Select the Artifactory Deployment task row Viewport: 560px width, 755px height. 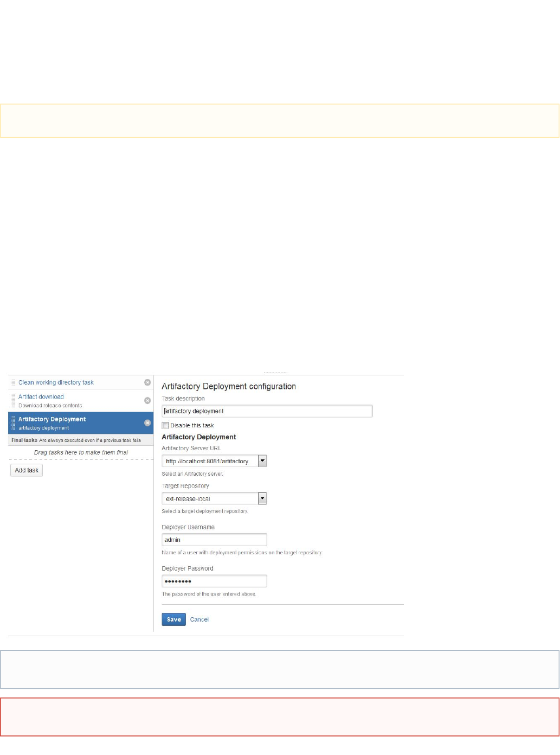pyautogui.click(x=81, y=423)
